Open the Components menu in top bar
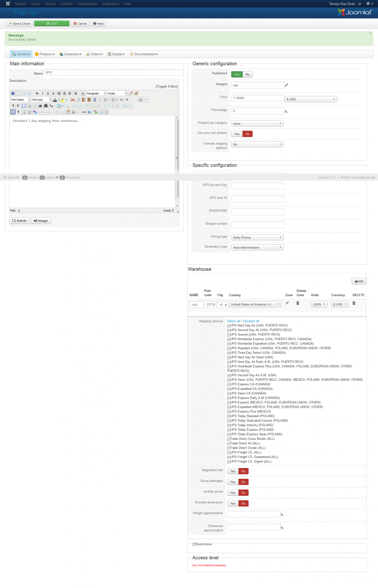Screen dimensions: 378x588 (87, 4)
